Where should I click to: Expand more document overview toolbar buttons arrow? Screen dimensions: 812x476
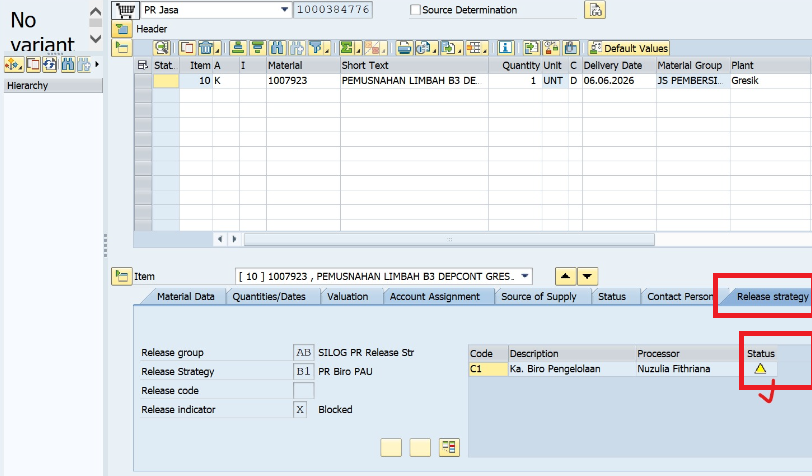(97, 64)
